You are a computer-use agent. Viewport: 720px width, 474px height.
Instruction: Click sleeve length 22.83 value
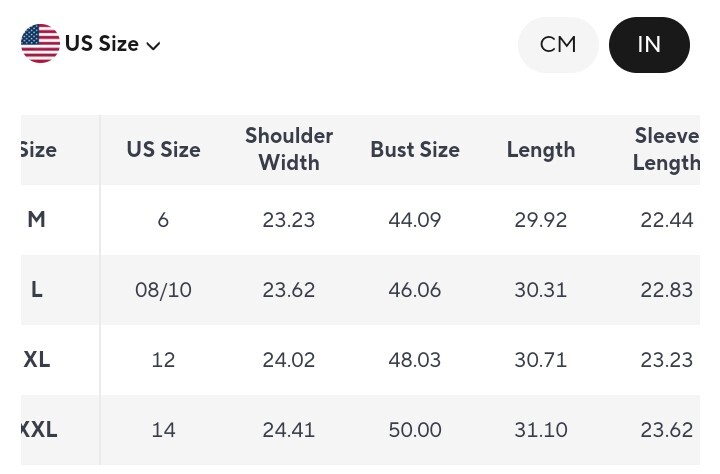[666, 290]
